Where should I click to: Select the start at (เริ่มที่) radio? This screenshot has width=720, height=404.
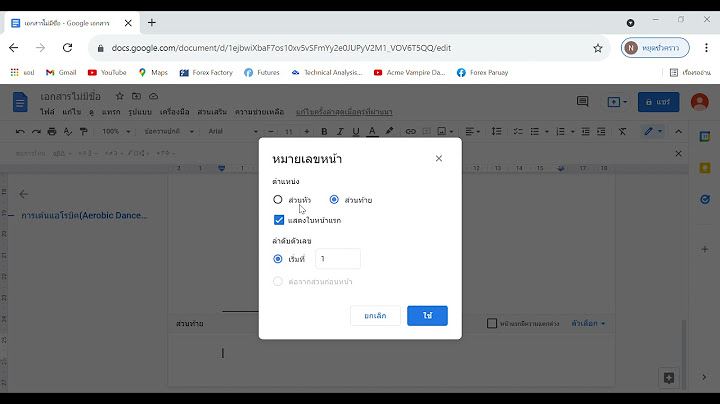(x=277, y=259)
